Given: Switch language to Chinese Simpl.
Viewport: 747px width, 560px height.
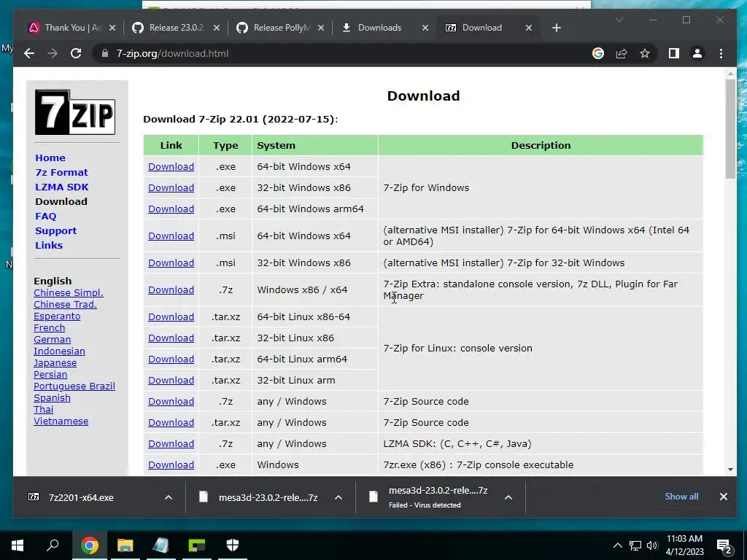Looking at the screenshot, I should 68,293.
